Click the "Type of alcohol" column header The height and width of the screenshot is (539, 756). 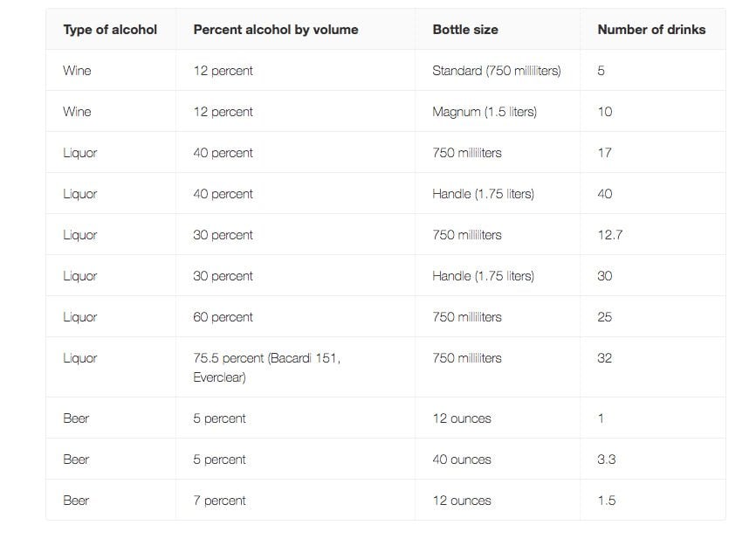110,30
